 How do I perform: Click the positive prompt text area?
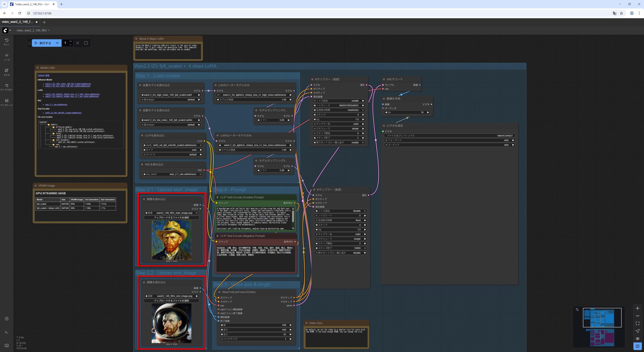coord(254,218)
